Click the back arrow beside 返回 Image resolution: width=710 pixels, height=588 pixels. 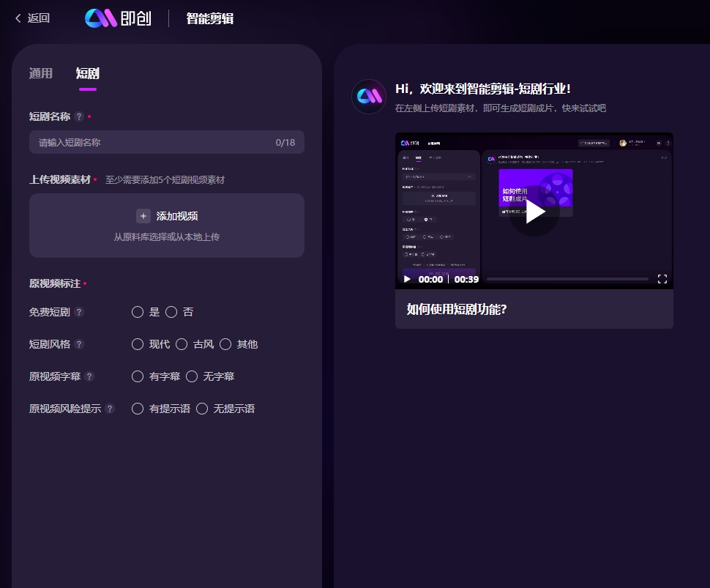coord(18,18)
